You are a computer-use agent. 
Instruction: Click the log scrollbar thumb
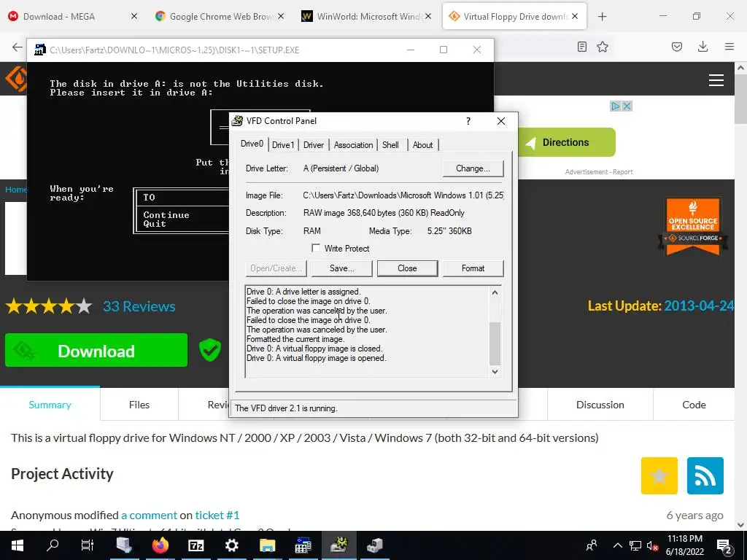coord(495,343)
